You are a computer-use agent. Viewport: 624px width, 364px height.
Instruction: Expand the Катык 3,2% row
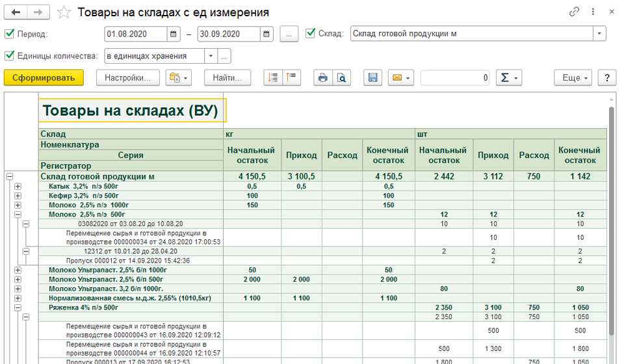click(x=18, y=186)
